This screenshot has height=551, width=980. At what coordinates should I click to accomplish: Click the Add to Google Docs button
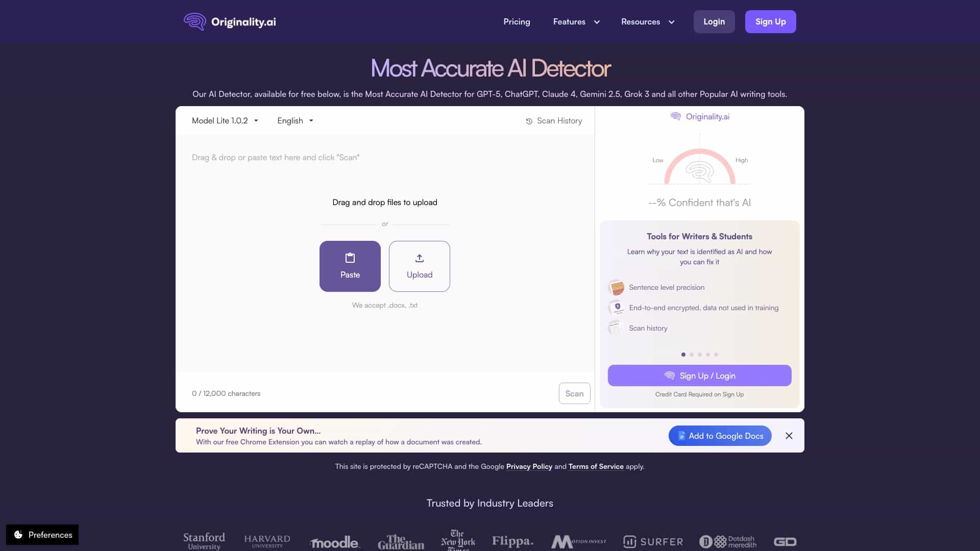click(x=720, y=436)
